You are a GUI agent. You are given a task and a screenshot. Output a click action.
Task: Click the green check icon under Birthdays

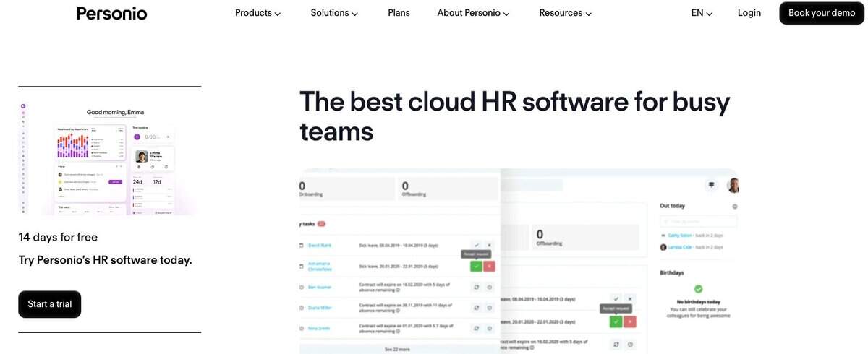click(698, 289)
